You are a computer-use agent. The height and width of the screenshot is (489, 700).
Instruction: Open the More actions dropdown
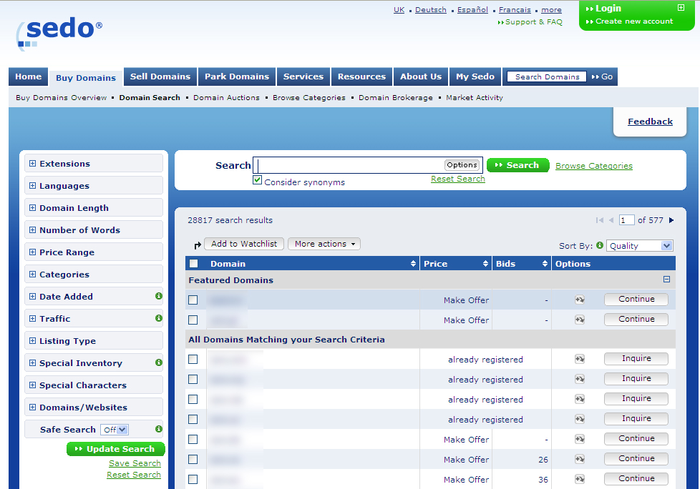coord(324,244)
